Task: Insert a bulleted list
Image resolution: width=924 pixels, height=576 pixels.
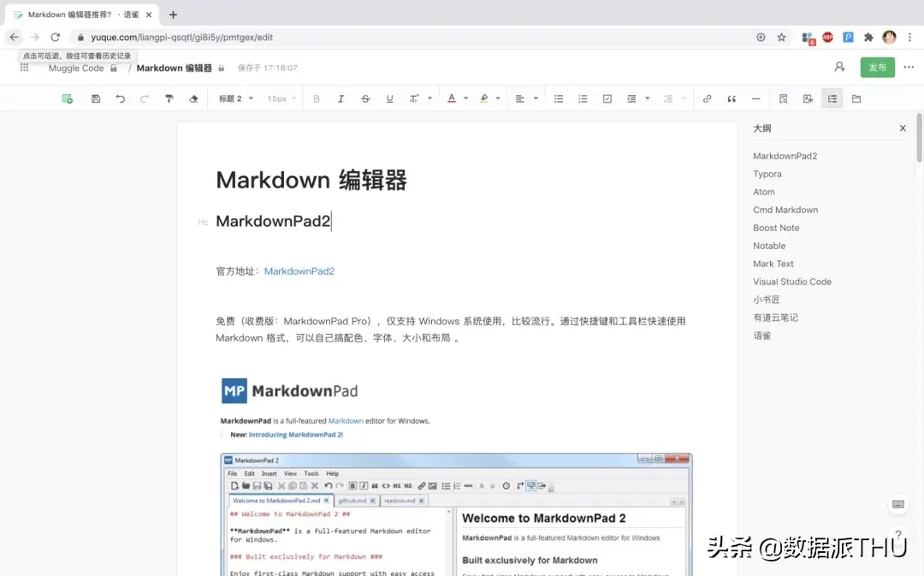Action: 559,98
